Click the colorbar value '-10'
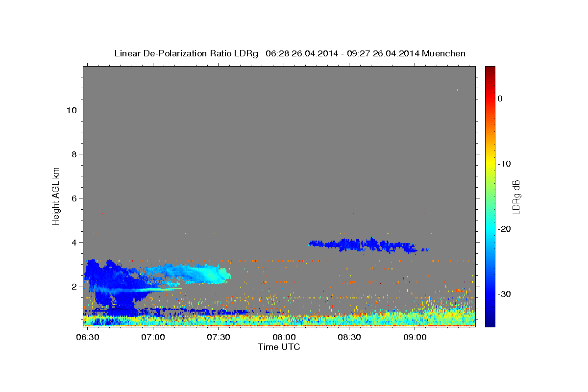Viewport: 588px width, 392px height. pos(505,164)
